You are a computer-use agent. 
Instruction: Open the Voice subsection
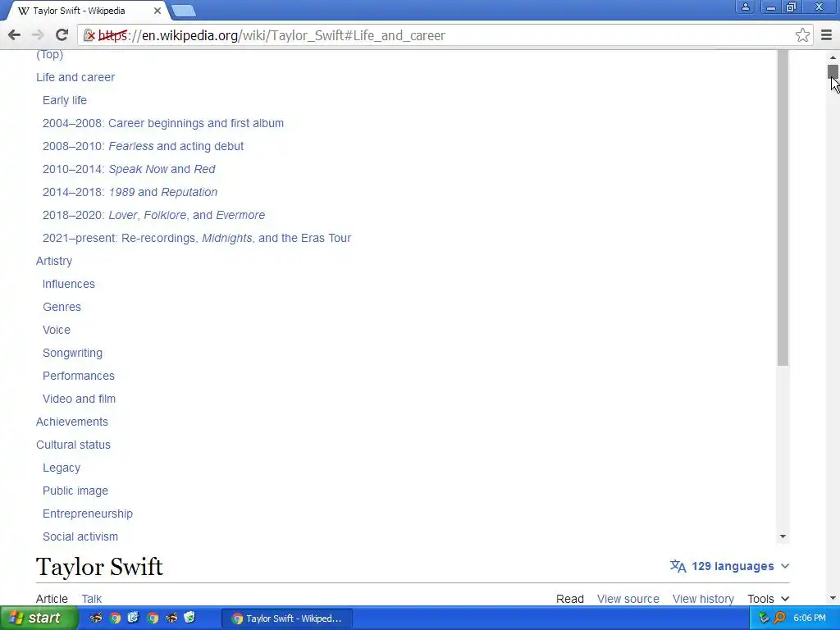[x=57, y=330]
